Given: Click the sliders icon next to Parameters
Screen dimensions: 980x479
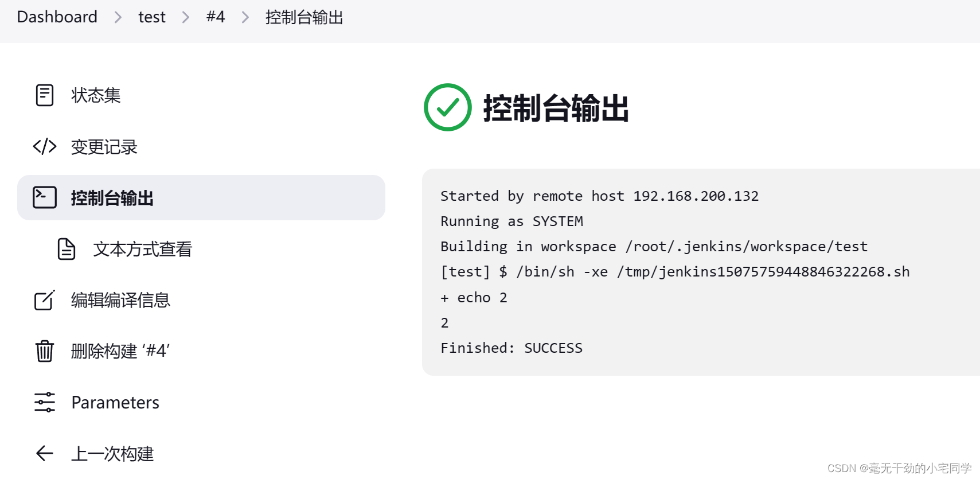Looking at the screenshot, I should [44, 402].
